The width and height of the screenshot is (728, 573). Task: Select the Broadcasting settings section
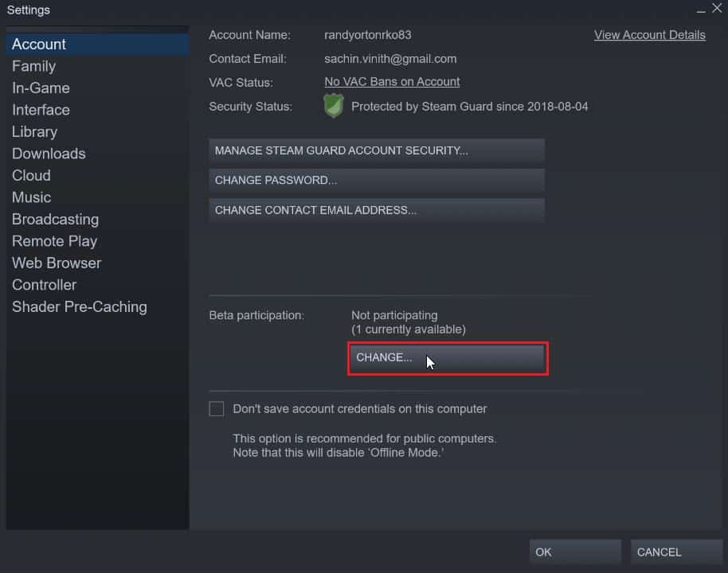(55, 219)
